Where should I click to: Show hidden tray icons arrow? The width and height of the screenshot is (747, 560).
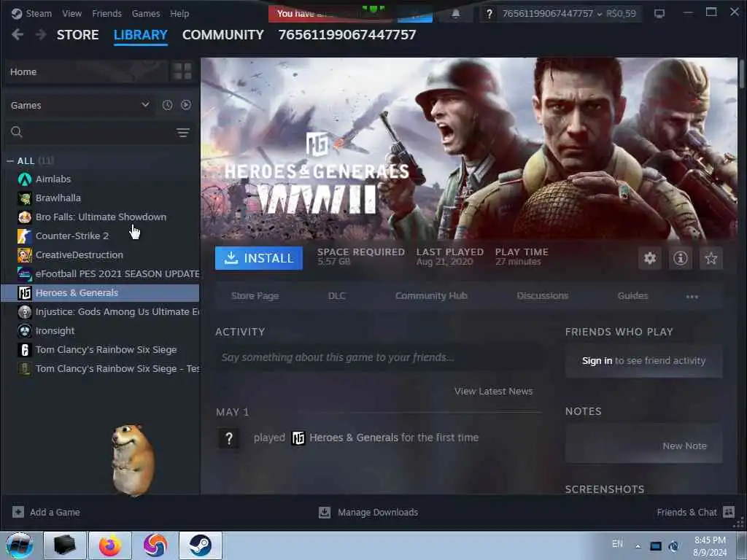[638, 546]
